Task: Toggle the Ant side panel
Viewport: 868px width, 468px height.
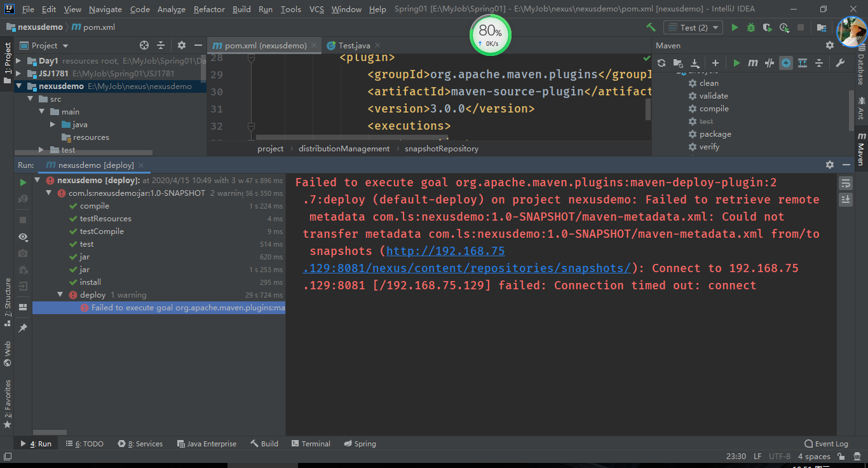Action: pyautogui.click(x=861, y=107)
